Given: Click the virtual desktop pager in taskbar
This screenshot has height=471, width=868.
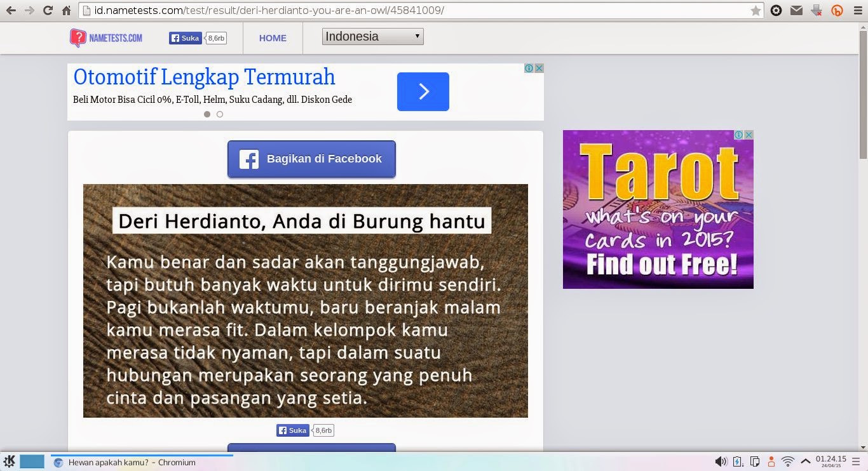Looking at the screenshot, I should (x=32, y=461).
